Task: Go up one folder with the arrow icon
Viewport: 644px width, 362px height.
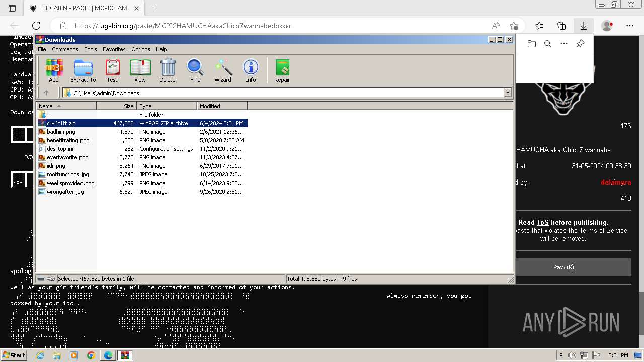Action: (x=46, y=93)
